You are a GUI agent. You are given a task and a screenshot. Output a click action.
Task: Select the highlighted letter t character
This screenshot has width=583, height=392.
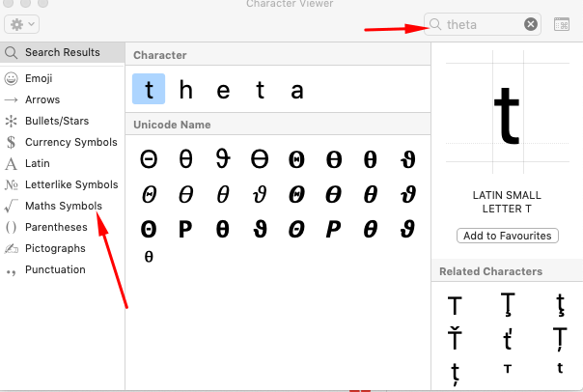[x=149, y=91]
